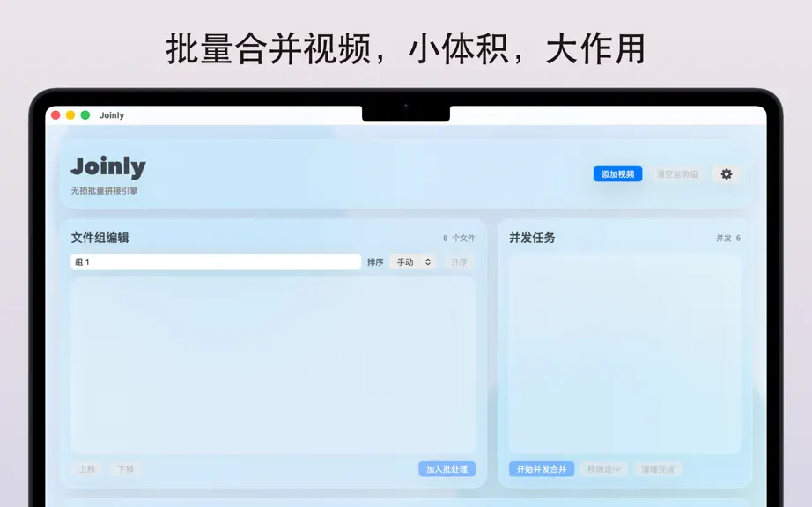This screenshot has height=507, width=812.
Task: Maximize window with the green button
Action: tap(85, 114)
